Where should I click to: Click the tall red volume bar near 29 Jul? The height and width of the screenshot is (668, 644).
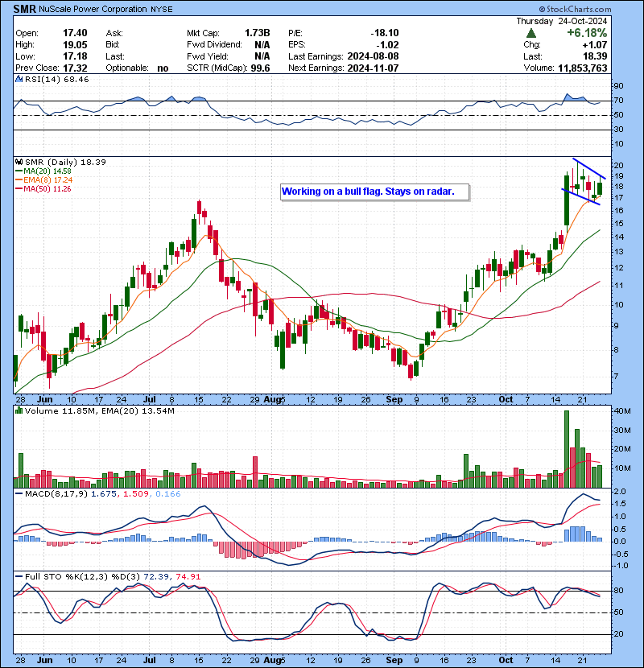[x=255, y=472]
